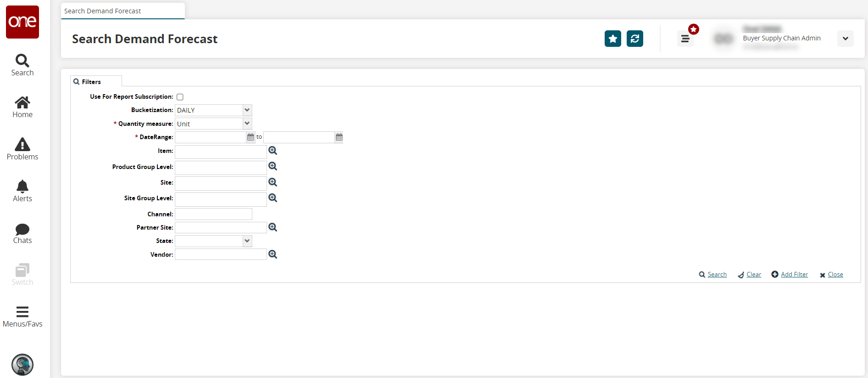The width and height of the screenshot is (868, 378).
Task: Open the Vendor lookup magnifier
Action: coord(273,254)
